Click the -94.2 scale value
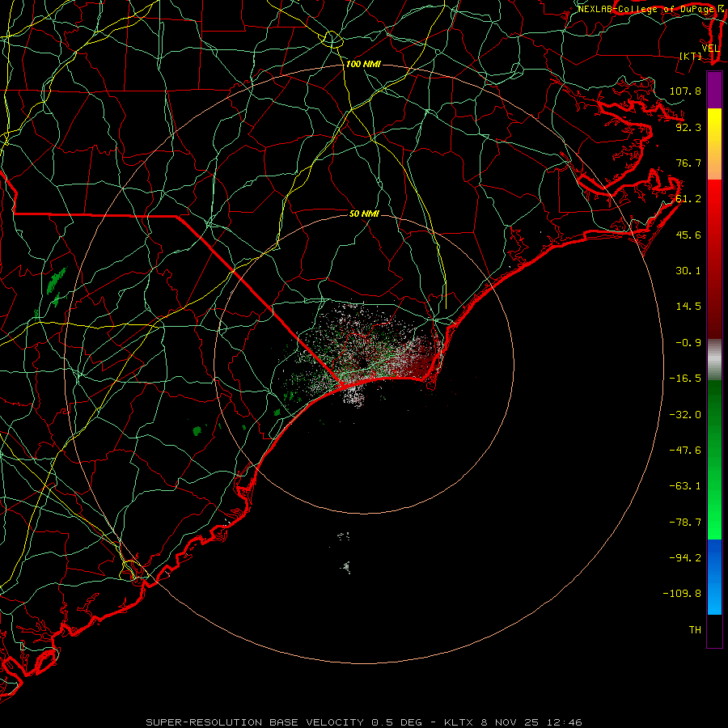The image size is (728, 728). (x=685, y=558)
